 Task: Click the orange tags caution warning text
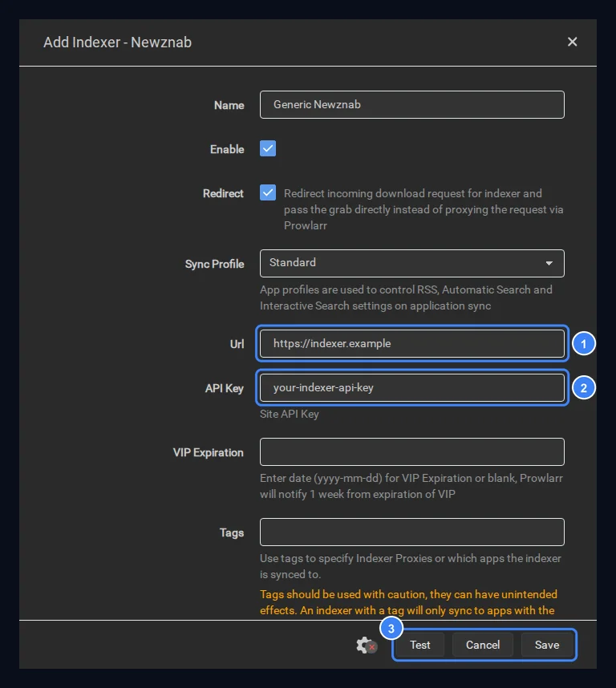point(408,602)
